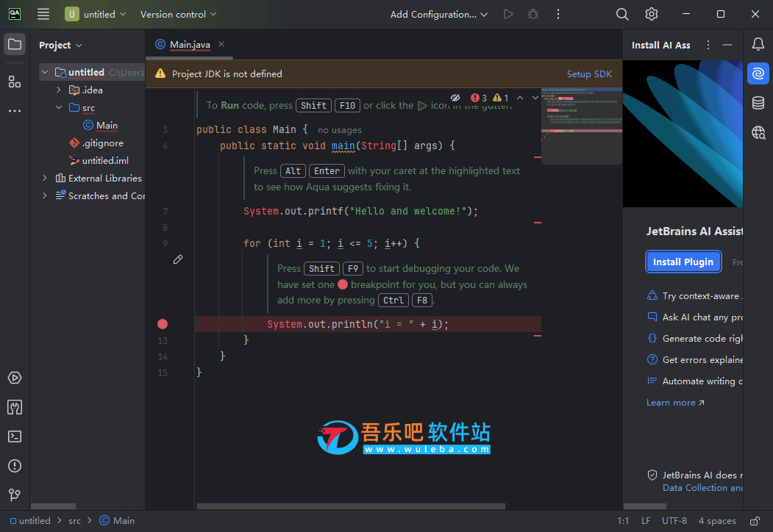Collapse the untitled root folder
Screen dimensions: 773x532
(45, 73)
